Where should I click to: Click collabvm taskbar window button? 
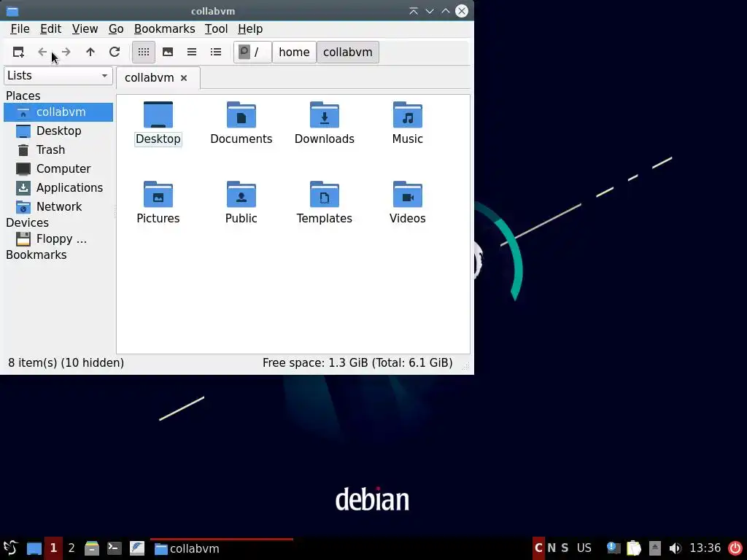coord(222,548)
